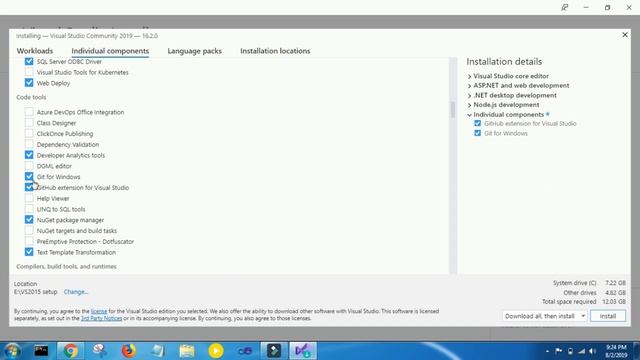Open Firefox from the taskbar

click(x=129, y=351)
